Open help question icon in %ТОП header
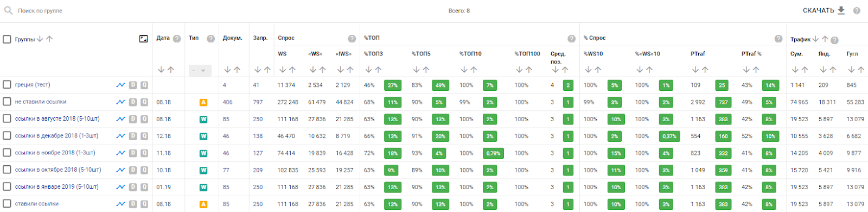 pos(571,39)
